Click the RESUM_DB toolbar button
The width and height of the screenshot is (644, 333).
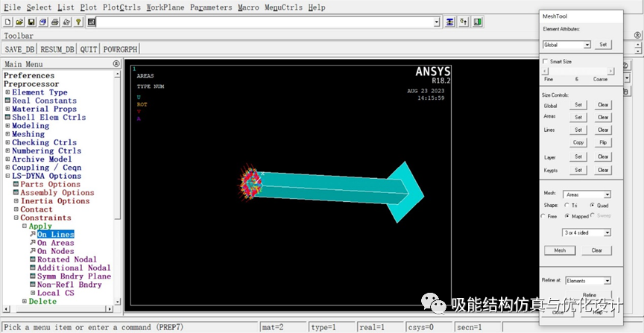[57, 49]
